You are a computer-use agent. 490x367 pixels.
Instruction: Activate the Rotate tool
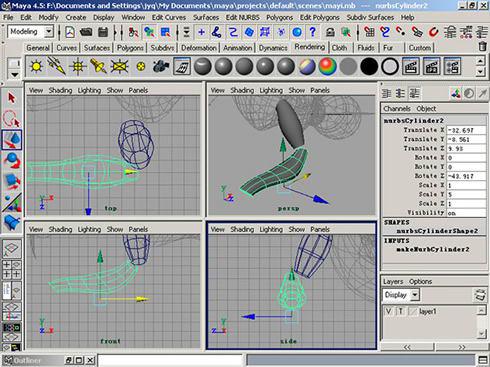(12, 160)
